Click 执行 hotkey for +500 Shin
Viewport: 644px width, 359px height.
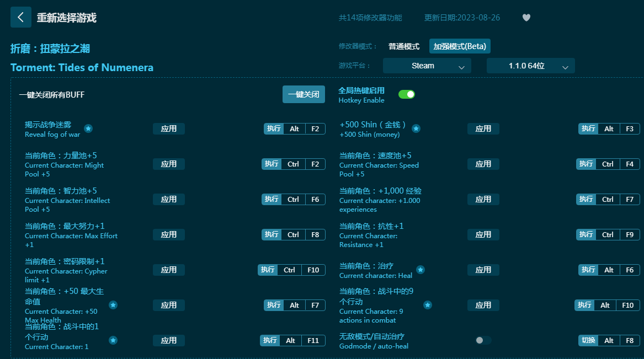589,129
